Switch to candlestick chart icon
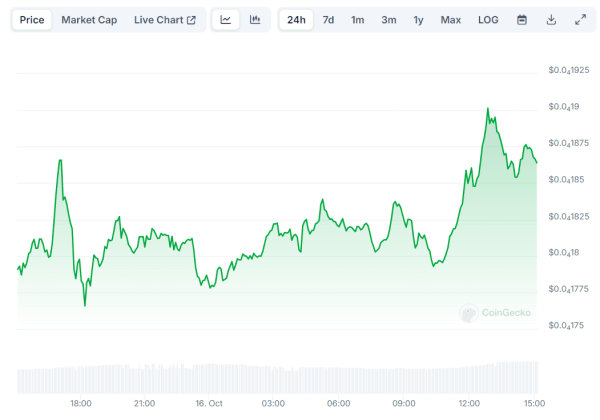The height and width of the screenshot is (420, 600). [x=255, y=20]
